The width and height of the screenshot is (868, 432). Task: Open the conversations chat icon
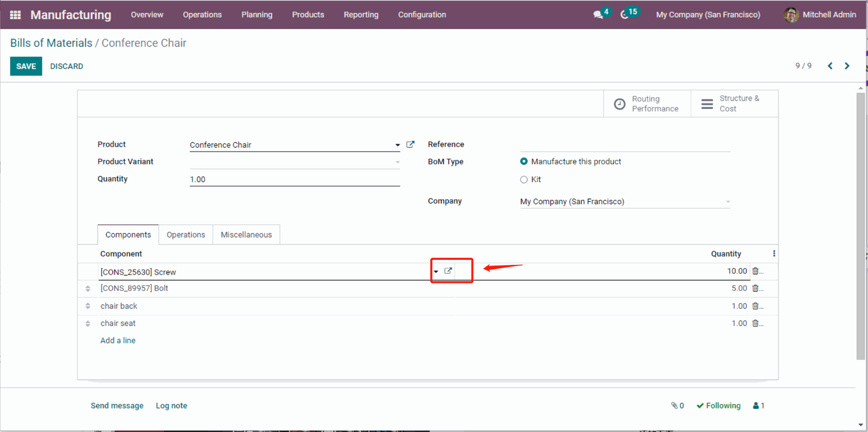point(598,14)
